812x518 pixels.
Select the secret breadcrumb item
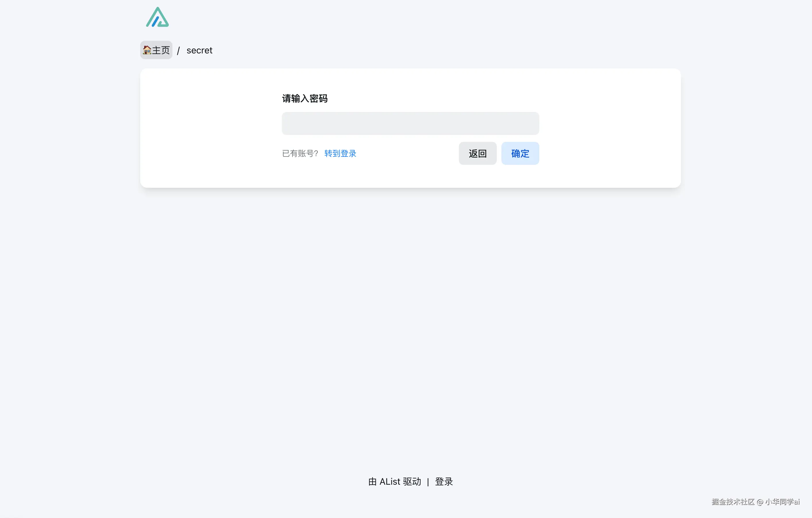point(199,50)
